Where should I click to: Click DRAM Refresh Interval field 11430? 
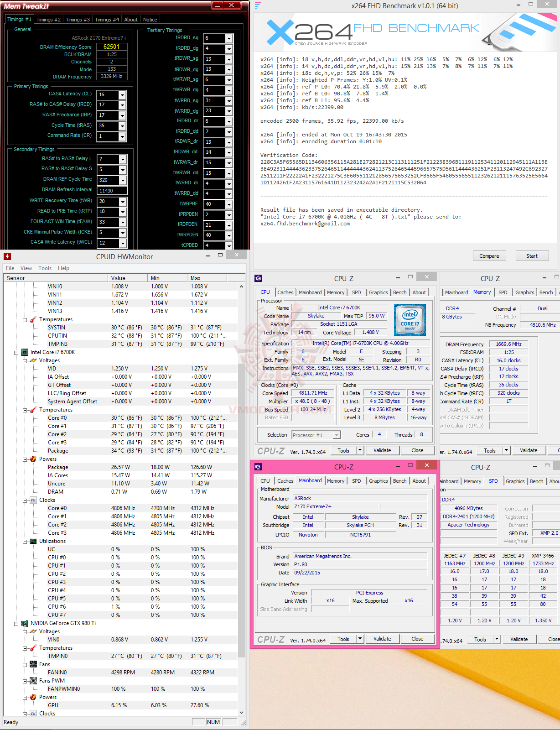tap(112, 191)
